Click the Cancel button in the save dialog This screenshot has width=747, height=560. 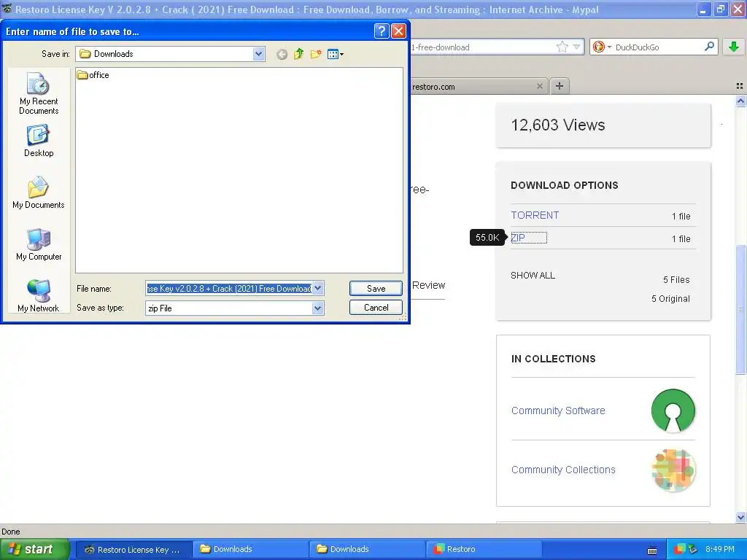coord(376,308)
